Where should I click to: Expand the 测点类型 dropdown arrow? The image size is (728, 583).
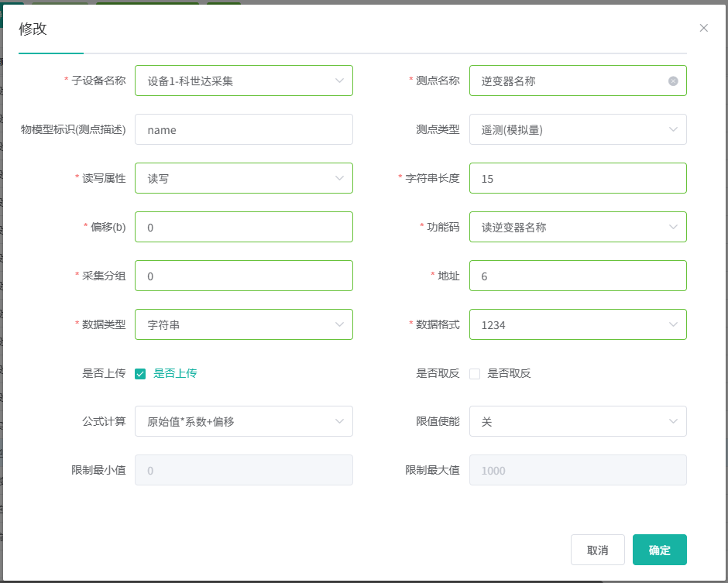click(672, 129)
